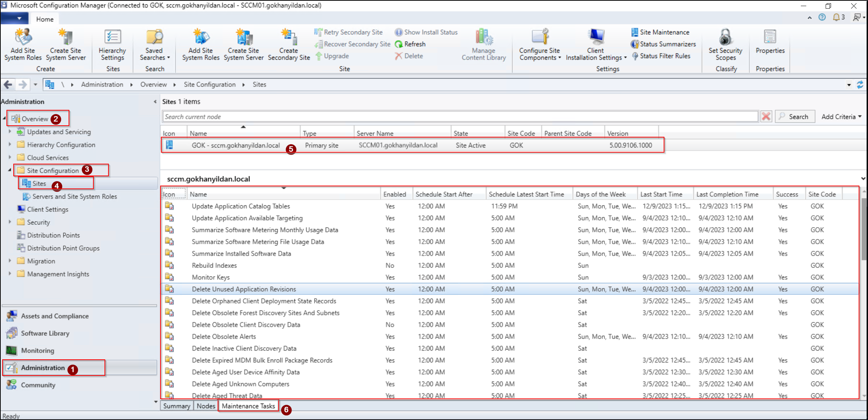Expand the Security node
The image size is (868, 420).
tap(10, 222)
